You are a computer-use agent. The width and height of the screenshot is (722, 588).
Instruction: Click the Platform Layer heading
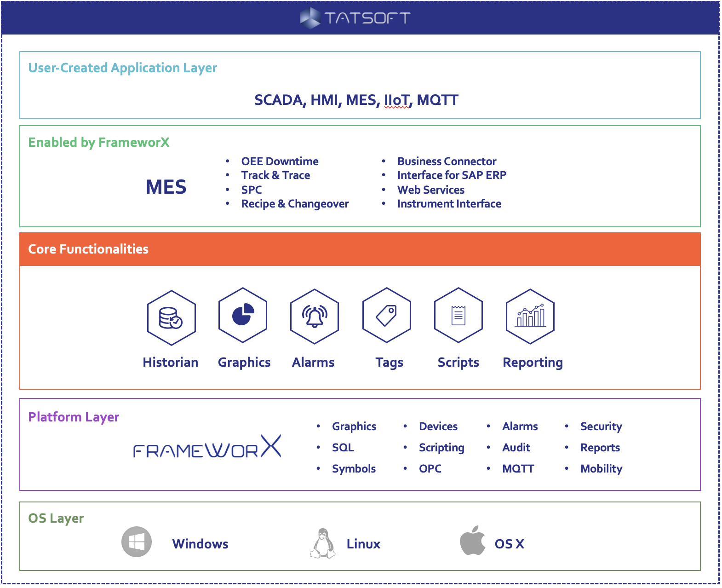[x=74, y=417]
